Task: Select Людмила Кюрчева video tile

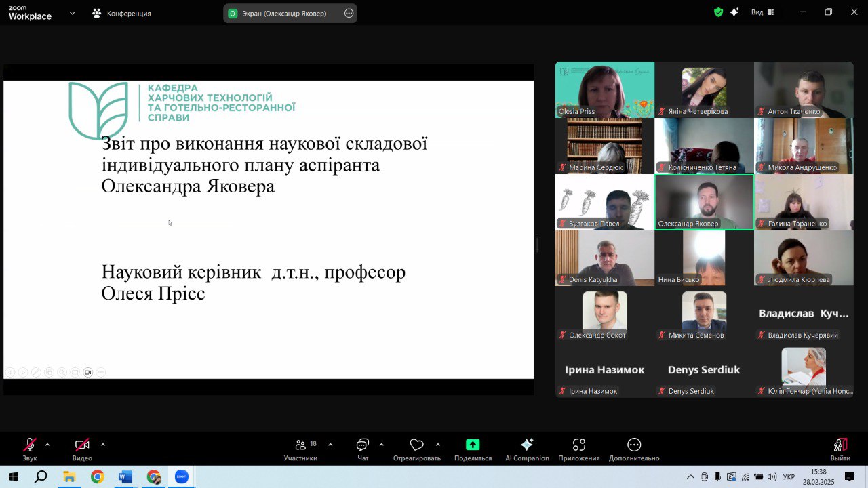Action: 804,258
